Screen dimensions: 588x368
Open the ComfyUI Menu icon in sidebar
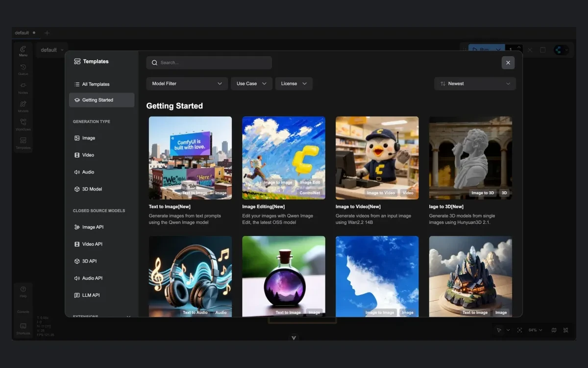point(23,51)
